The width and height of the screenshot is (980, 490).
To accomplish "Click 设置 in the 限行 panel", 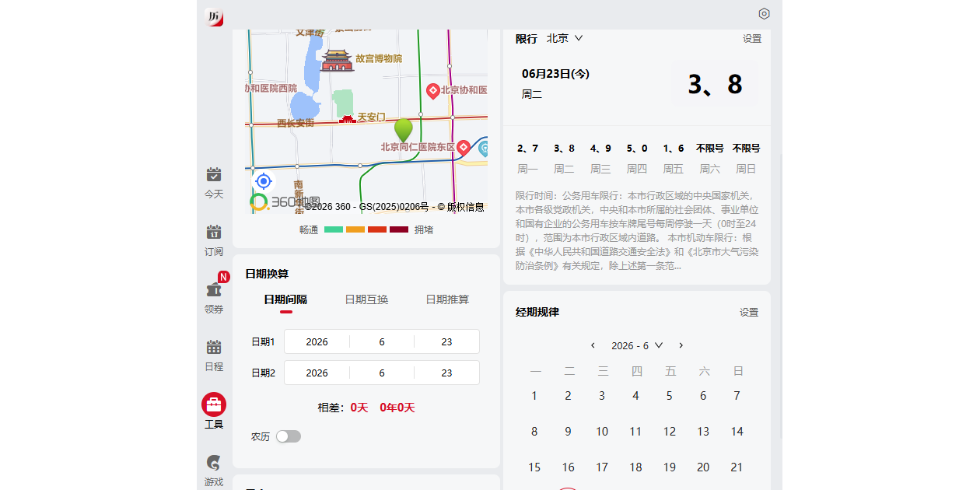I will tap(752, 39).
